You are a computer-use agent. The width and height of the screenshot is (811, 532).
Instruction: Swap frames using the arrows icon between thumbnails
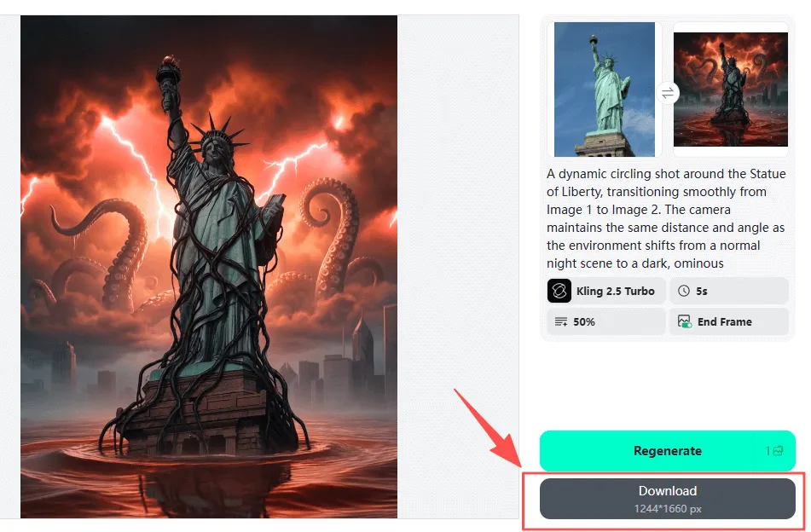pos(668,93)
